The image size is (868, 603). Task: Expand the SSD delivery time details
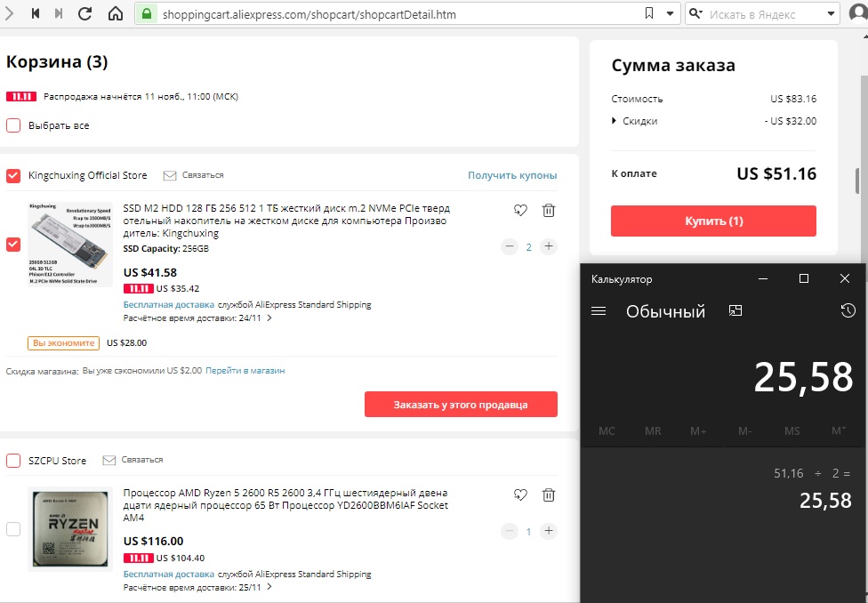pyautogui.click(x=269, y=318)
